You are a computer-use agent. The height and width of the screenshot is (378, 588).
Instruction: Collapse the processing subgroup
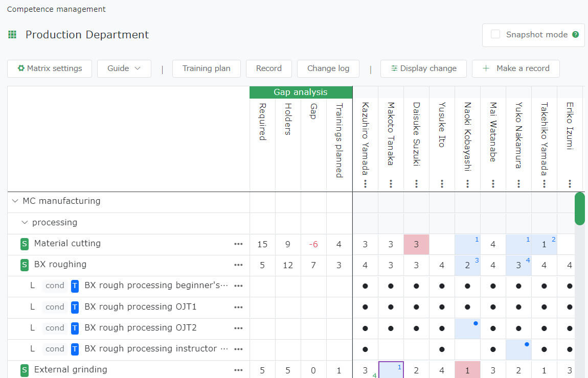point(25,223)
